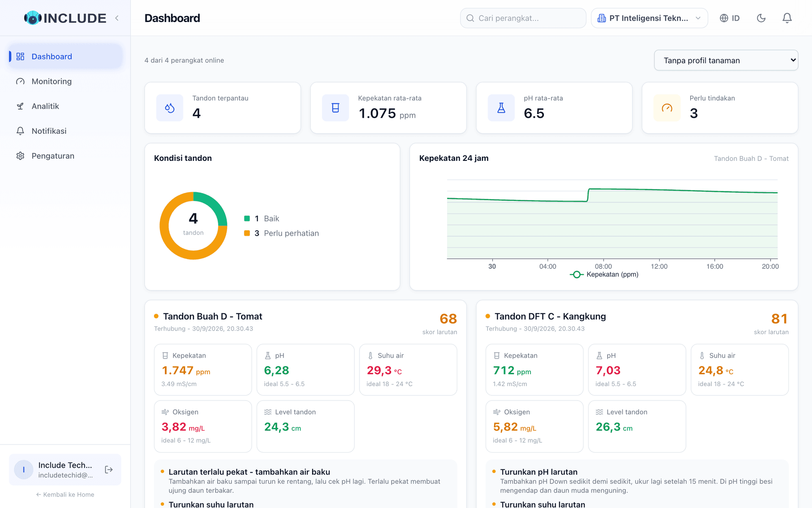
Task: Open the Monitoring menu item
Action: [x=66, y=81]
